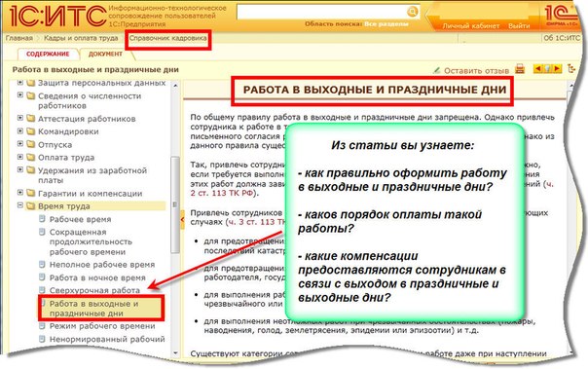Expand Аттестация работников node

[x=20, y=119]
